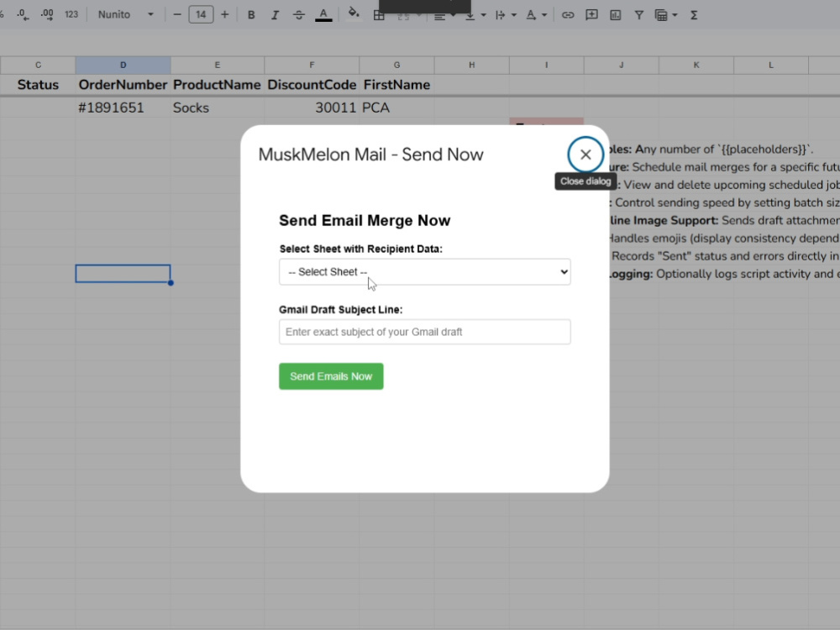Select the cell containing PCA
The width and height of the screenshot is (840, 630).
click(x=396, y=108)
